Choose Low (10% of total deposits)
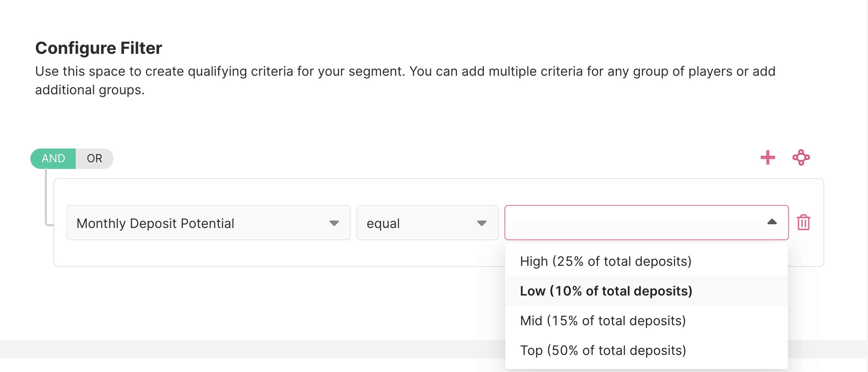Image resolution: width=868 pixels, height=372 pixels. coord(606,291)
